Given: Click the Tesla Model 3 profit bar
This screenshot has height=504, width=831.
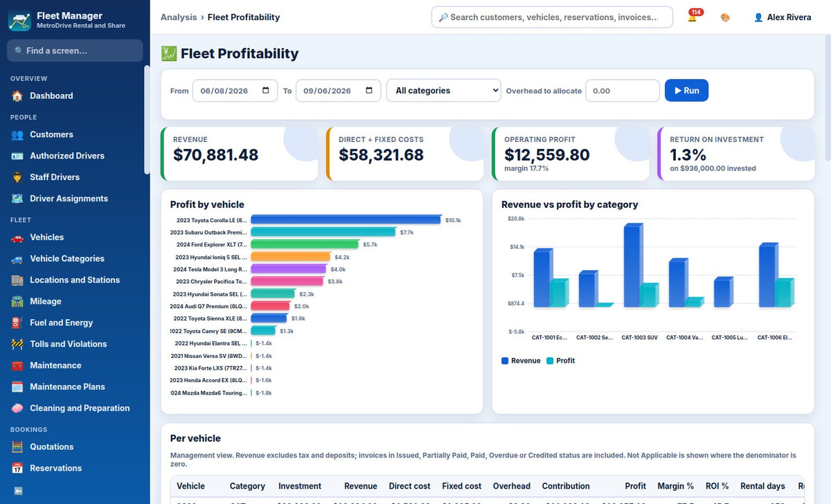Looking at the screenshot, I should tap(289, 269).
